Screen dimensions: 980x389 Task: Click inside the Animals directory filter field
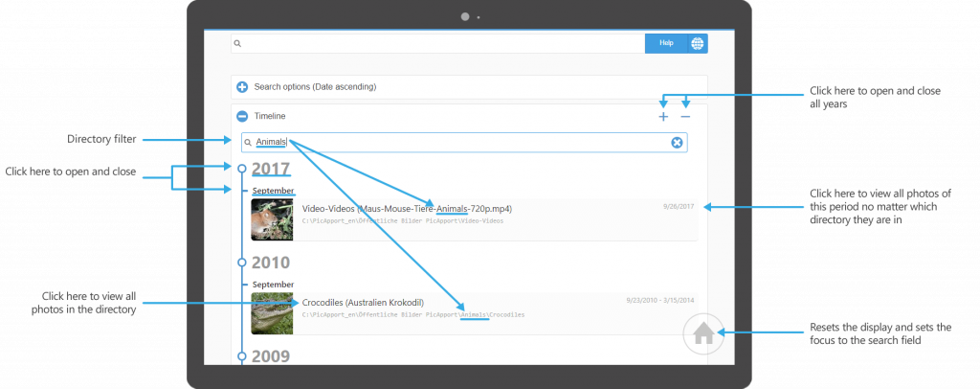coord(459,143)
